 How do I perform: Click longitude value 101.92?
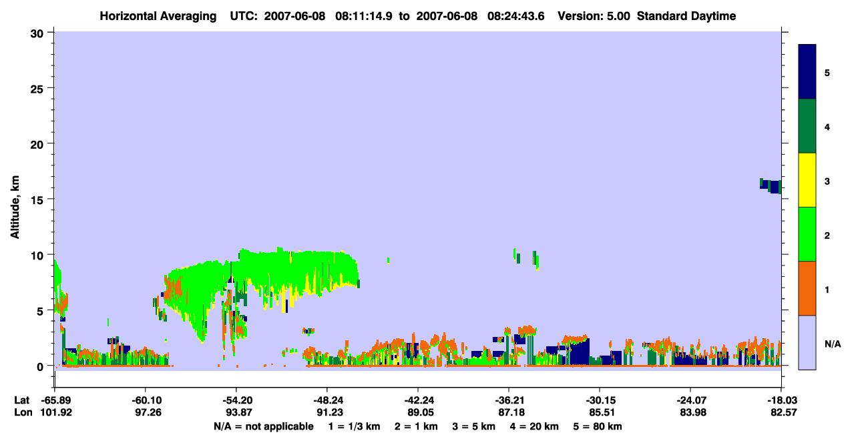[x=55, y=412]
